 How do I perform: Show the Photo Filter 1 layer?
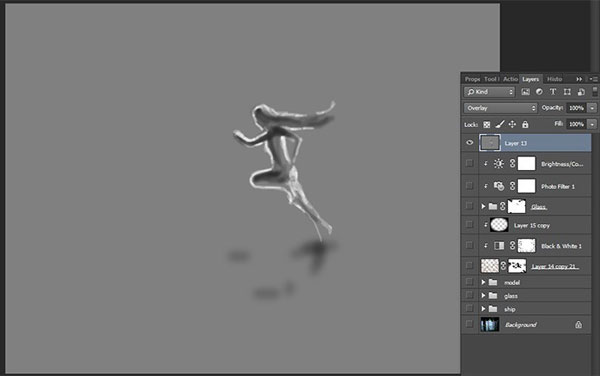click(x=469, y=186)
